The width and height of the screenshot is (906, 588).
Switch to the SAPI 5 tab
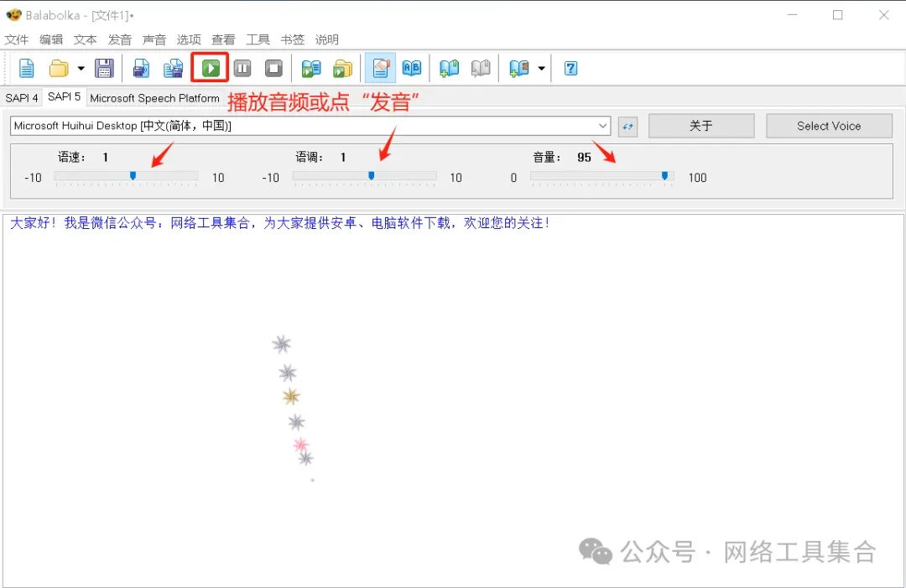(64, 96)
